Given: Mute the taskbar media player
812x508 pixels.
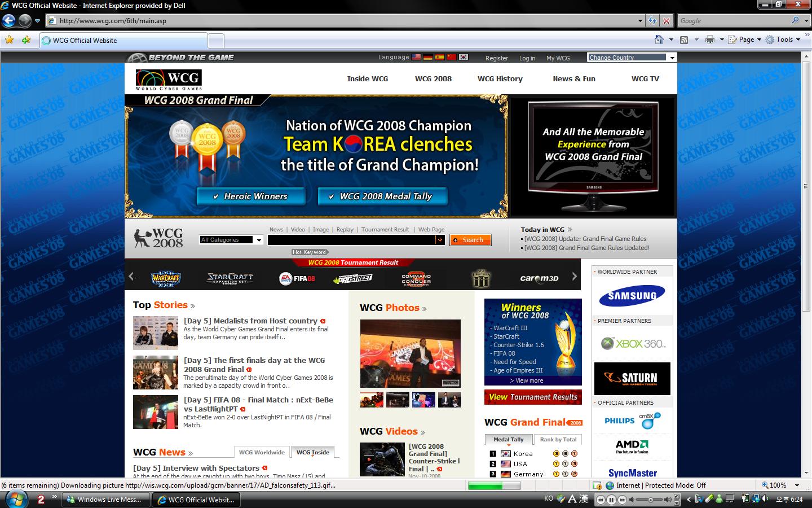Looking at the screenshot, I should (632, 500).
